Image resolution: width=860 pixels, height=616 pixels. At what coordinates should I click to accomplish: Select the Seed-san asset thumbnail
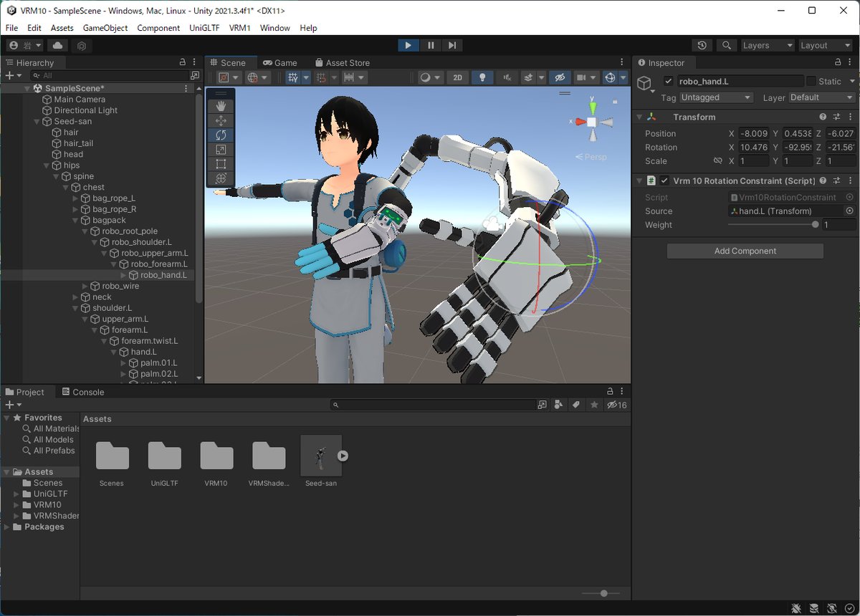click(x=321, y=456)
